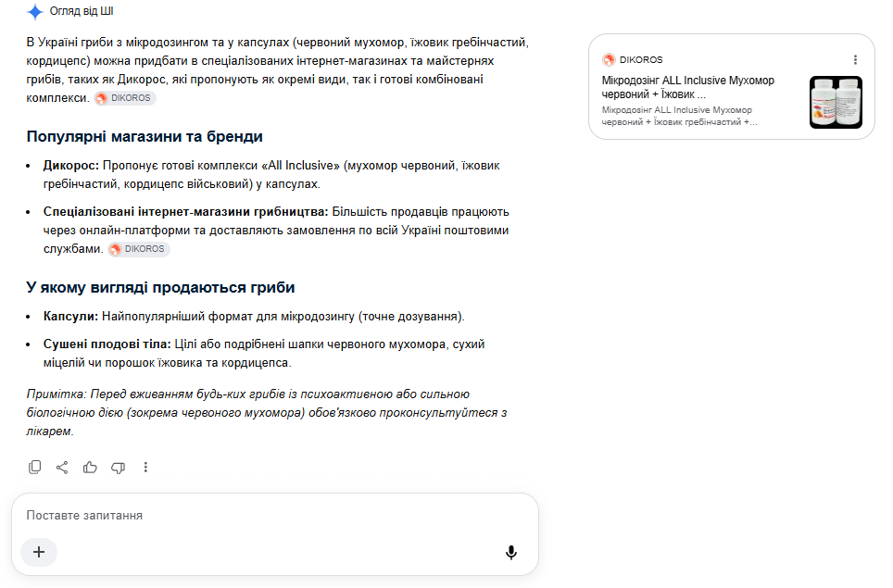
Task: Open the DIKOROS source chip after 'комплекси.'
Action: coord(125,98)
